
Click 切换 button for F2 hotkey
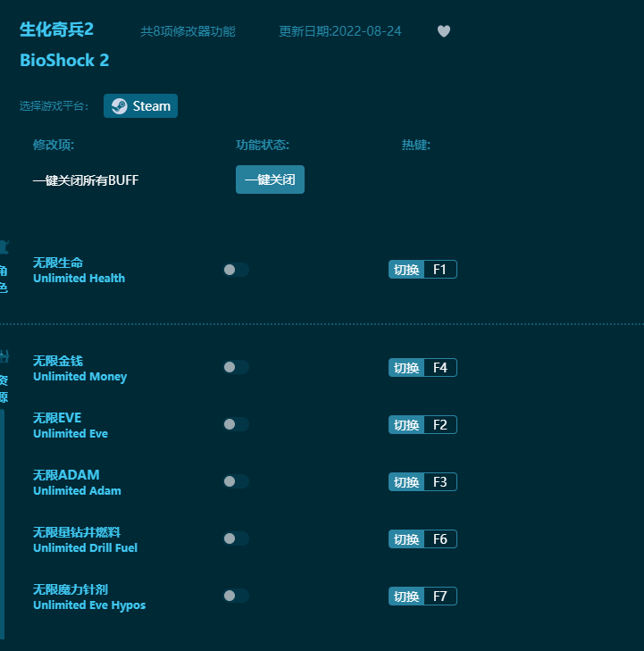click(406, 425)
